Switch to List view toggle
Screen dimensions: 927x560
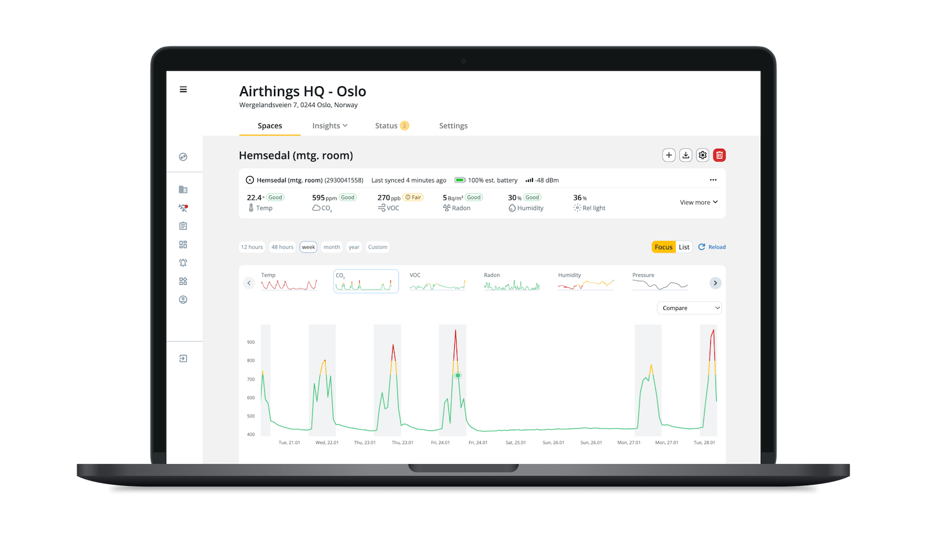click(684, 247)
